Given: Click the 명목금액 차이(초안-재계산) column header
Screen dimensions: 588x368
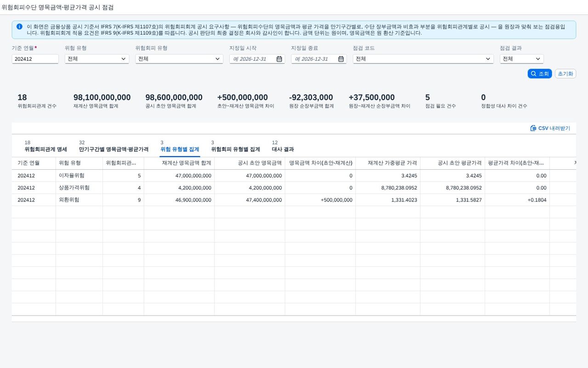Looking at the screenshot, I should pyautogui.click(x=320, y=163).
